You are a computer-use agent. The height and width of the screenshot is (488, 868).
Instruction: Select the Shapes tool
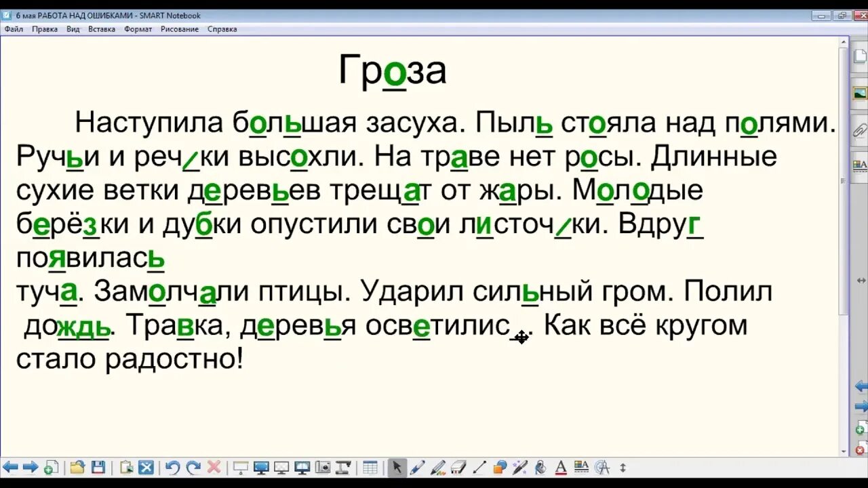tap(500, 467)
